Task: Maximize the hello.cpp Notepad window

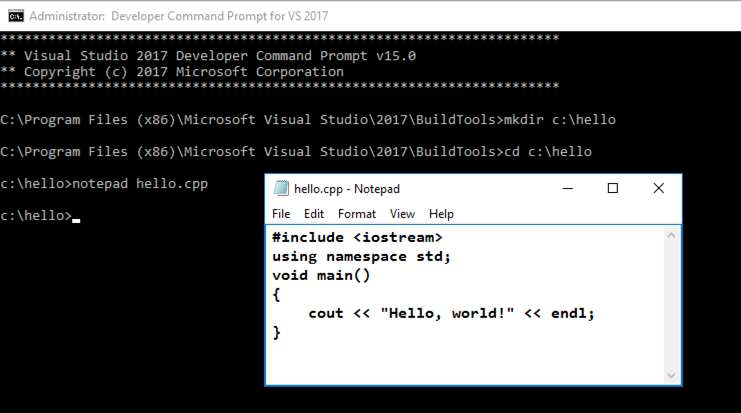Action: pos(613,189)
